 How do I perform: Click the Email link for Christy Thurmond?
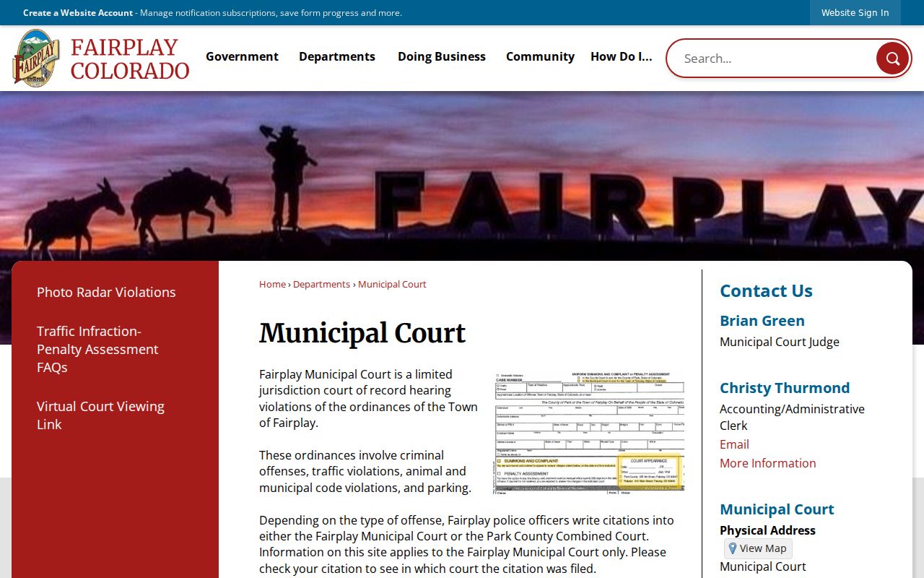[x=734, y=444]
